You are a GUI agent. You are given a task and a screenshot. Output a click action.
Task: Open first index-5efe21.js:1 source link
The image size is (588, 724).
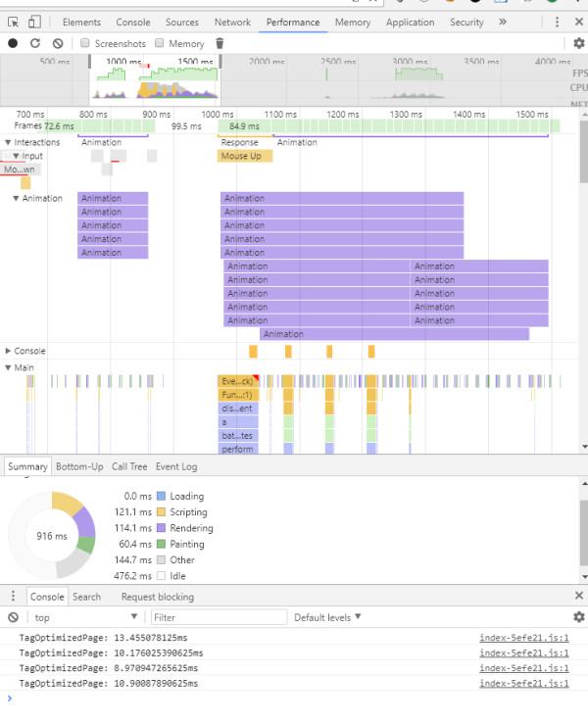(x=524, y=638)
